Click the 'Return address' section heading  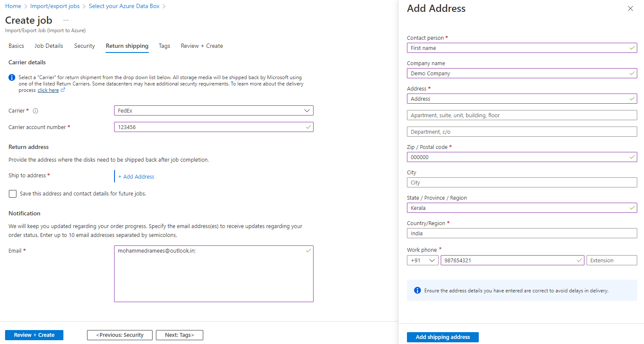(x=29, y=147)
